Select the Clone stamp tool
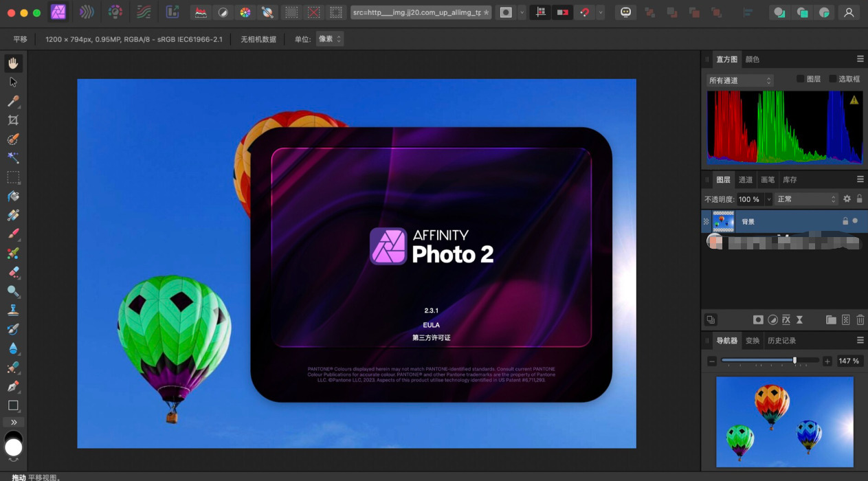868x481 pixels. pyautogui.click(x=13, y=311)
